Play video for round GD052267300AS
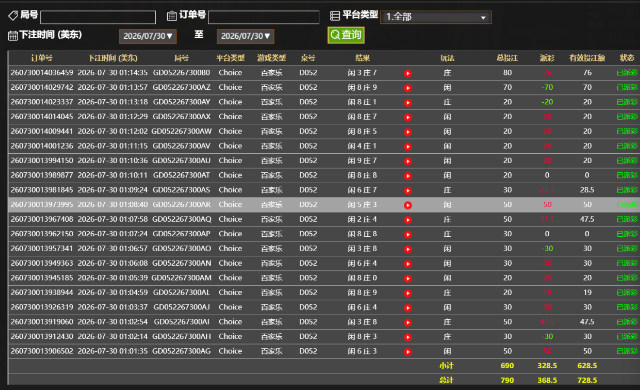Viewport: 640px width, 390px height. 407,191
